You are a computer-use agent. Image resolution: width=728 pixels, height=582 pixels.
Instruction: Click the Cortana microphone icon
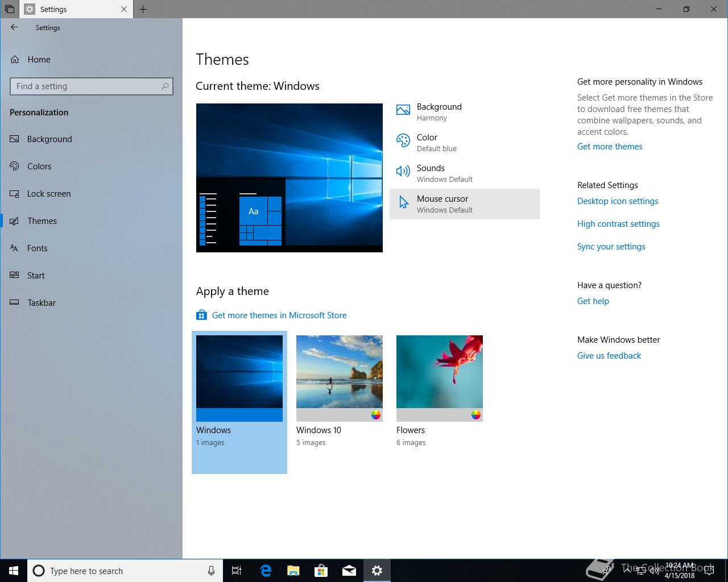(x=211, y=571)
